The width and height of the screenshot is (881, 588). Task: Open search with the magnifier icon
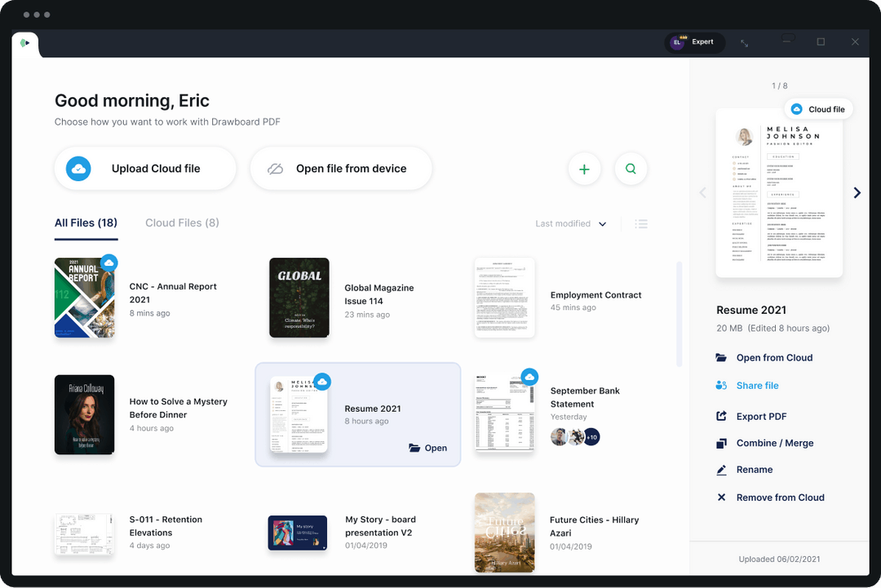tap(631, 169)
